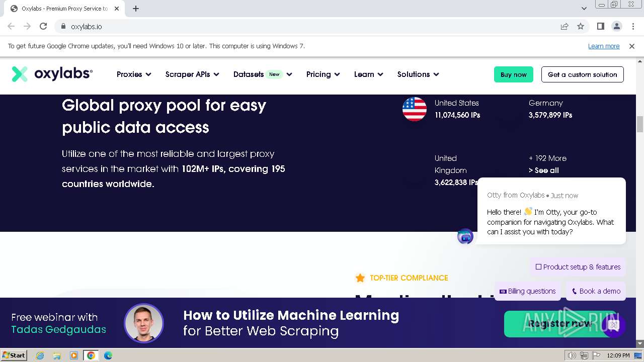Open the Learn more link
Screen dimensions: 644x362
pos(604,46)
